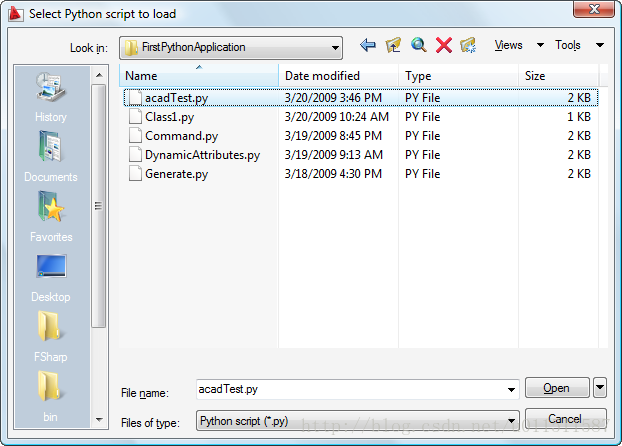Create a new folder icon
Viewport: 622px width, 446px height.
point(468,46)
